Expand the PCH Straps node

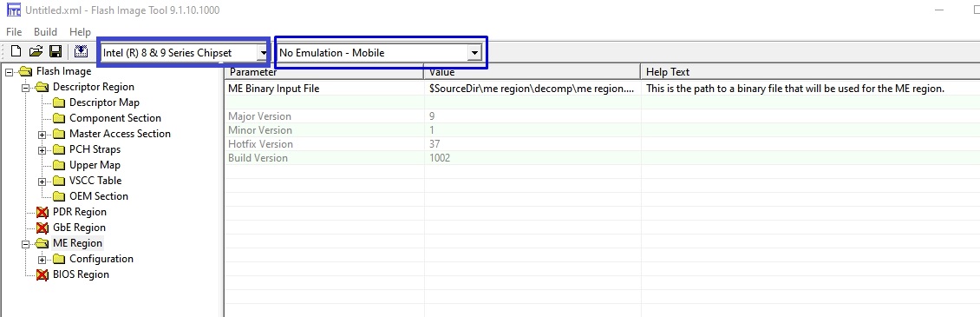pos(42,149)
